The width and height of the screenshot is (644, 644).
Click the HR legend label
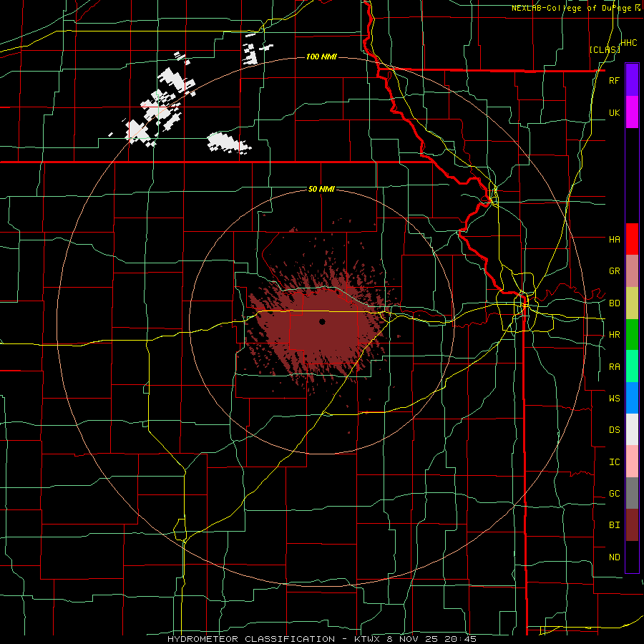(x=614, y=335)
